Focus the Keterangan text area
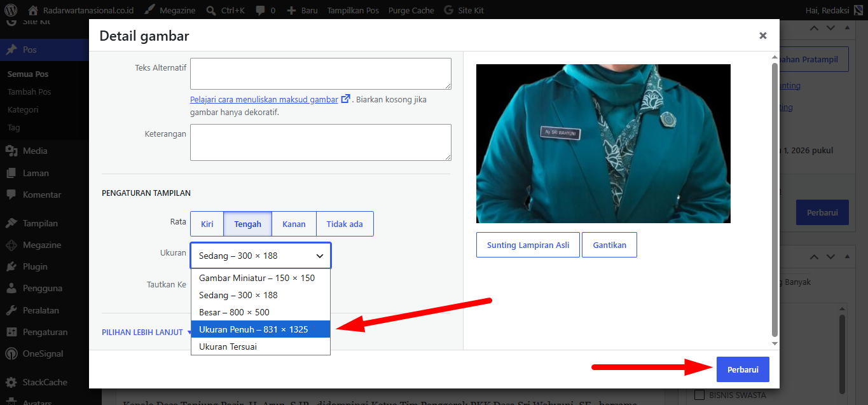The width and height of the screenshot is (868, 405). click(x=320, y=142)
